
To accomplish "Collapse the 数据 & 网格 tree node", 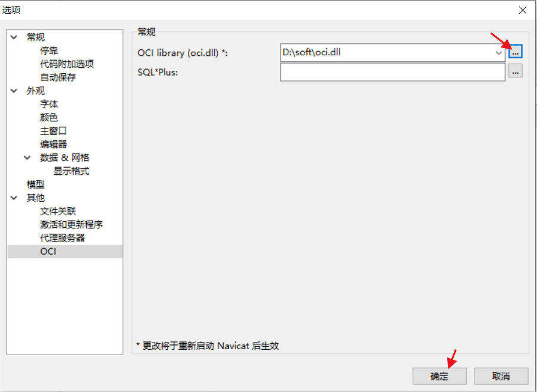I will point(27,158).
